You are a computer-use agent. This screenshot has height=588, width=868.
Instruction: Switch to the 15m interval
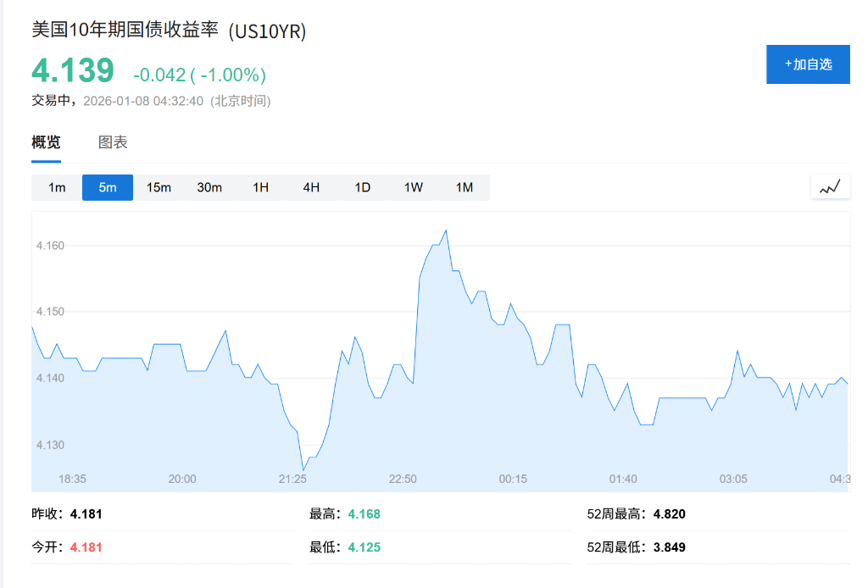[x=159, y=187]
